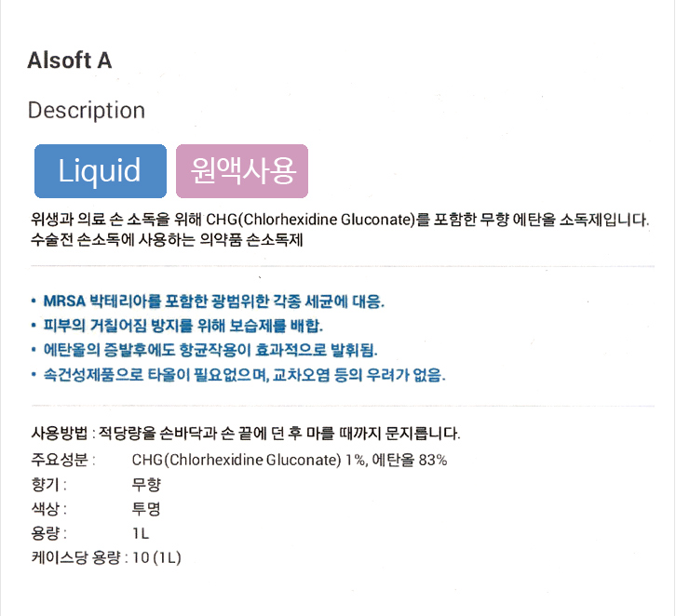
Task: Click the 피부의 거칠어짐 방지 bullet line
Action: point(177,326)
